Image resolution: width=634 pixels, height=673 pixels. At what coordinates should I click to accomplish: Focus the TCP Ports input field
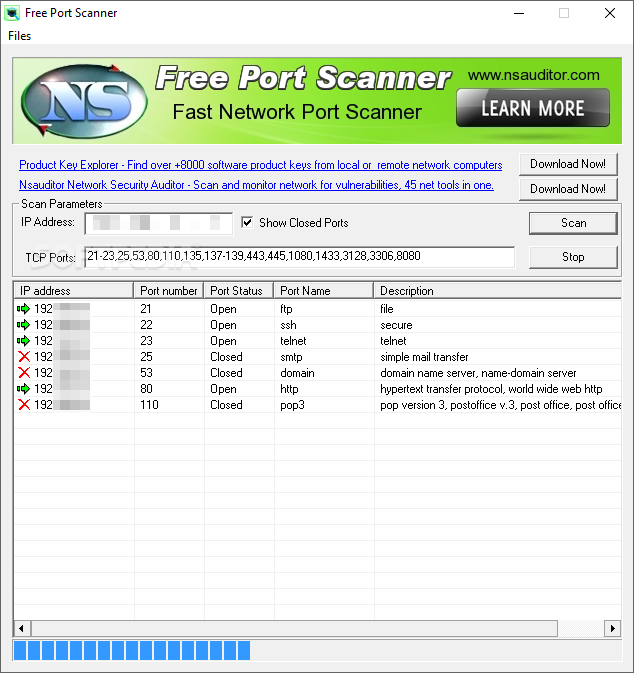coord(300,257)
